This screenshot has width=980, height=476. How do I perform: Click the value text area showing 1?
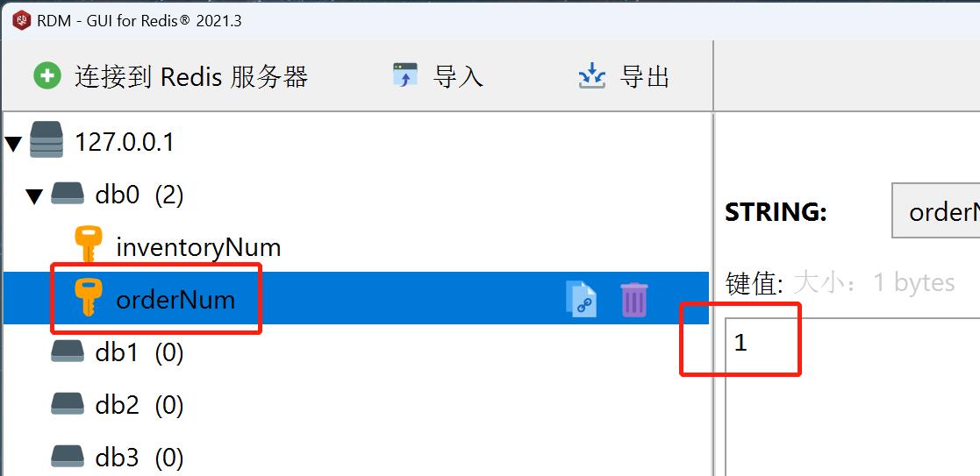[x=853, y=397]
